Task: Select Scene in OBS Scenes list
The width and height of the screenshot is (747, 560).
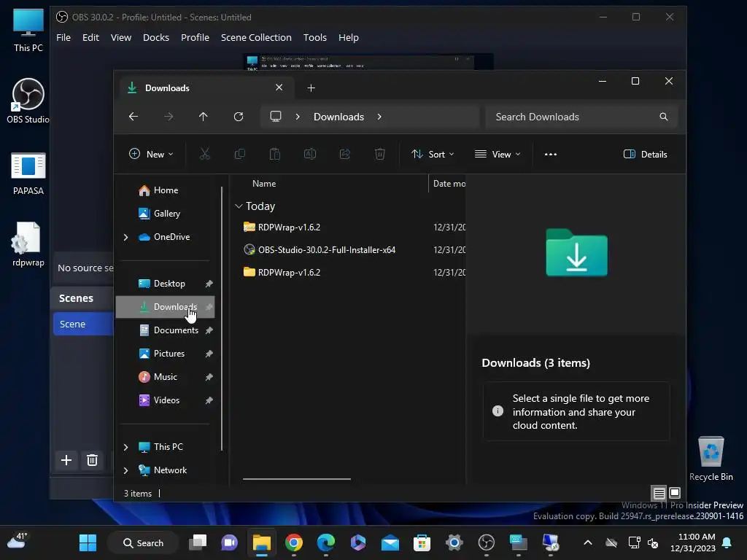Action: [83, 324]
